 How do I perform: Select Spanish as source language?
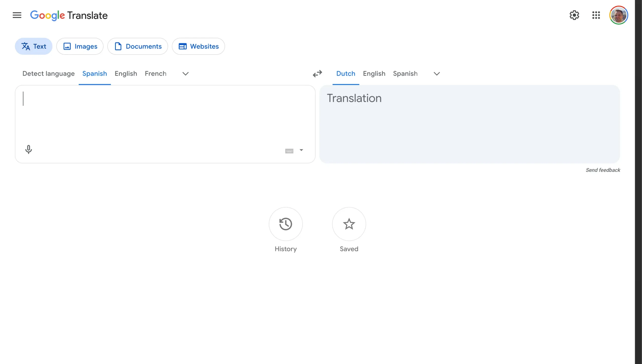tap(95, 74)
